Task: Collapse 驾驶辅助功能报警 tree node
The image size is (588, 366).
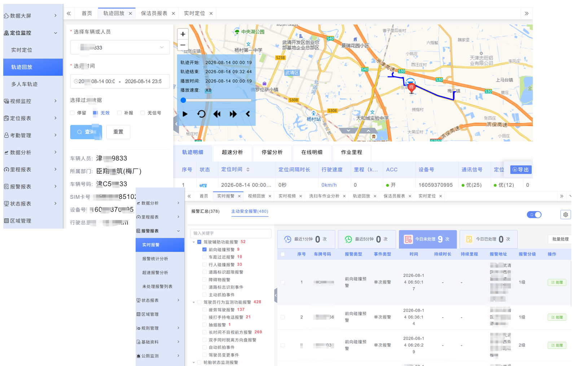Action: 194,242
